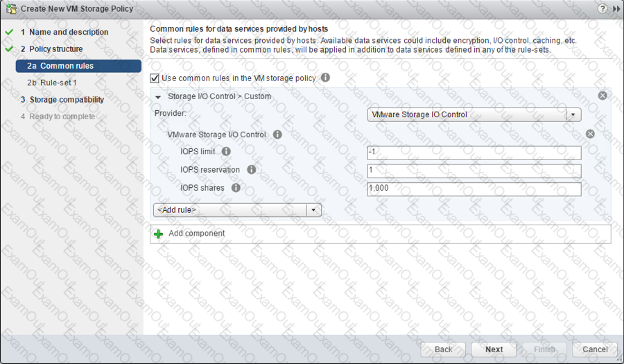Show info for IOPS shares
The image size is (624, 364).
point(236,187)
